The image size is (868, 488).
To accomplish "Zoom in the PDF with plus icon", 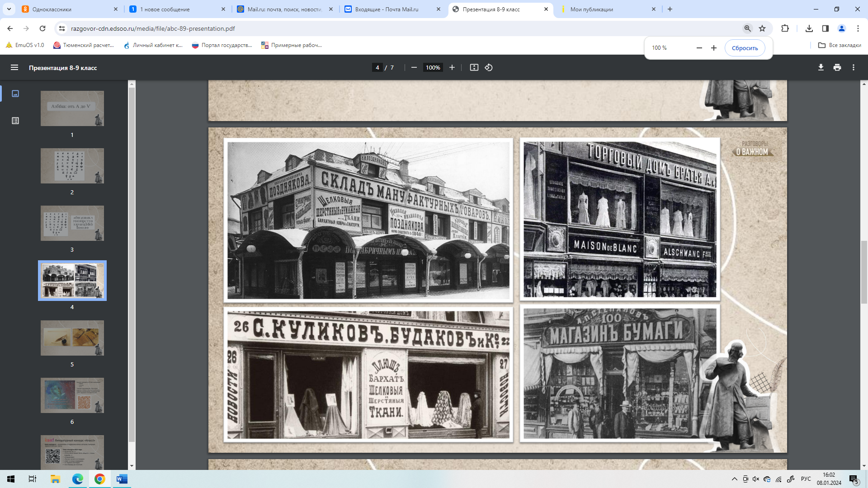I will [x=452, y=67].
